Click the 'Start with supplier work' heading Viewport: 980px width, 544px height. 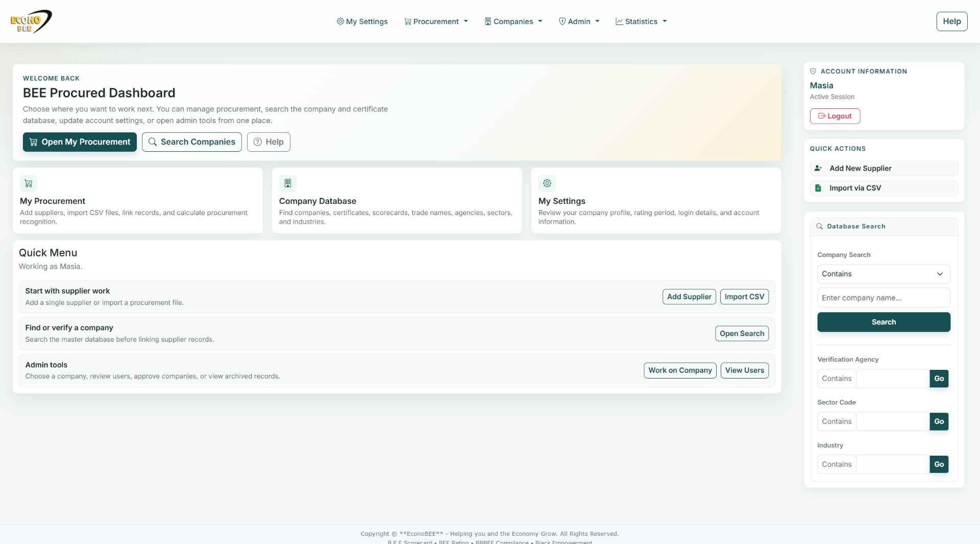pos(67,291)
